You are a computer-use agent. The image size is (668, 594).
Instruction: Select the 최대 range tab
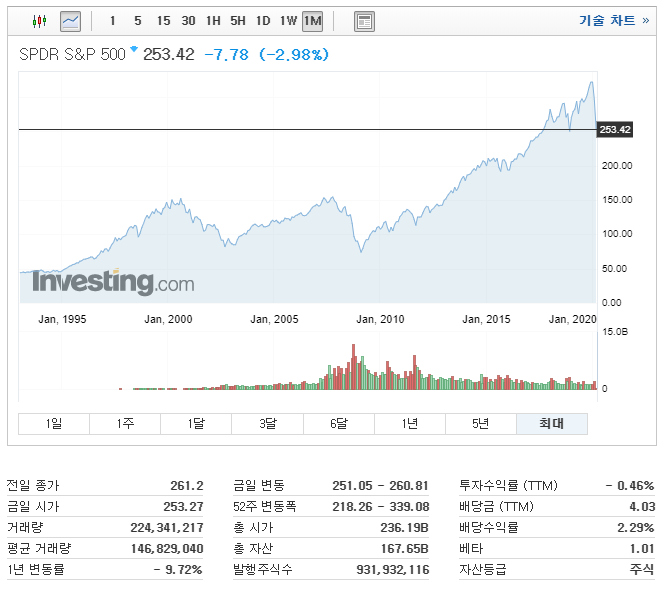point(552,424)
